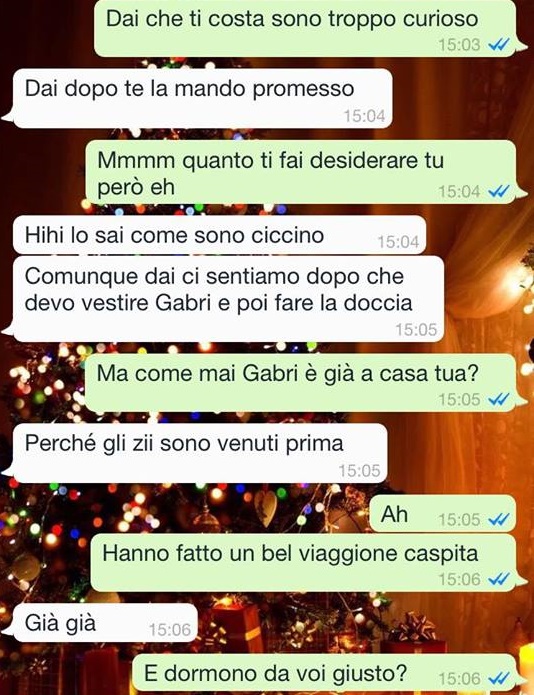Tap the double check marks on the 15:04 sent message

499,191
